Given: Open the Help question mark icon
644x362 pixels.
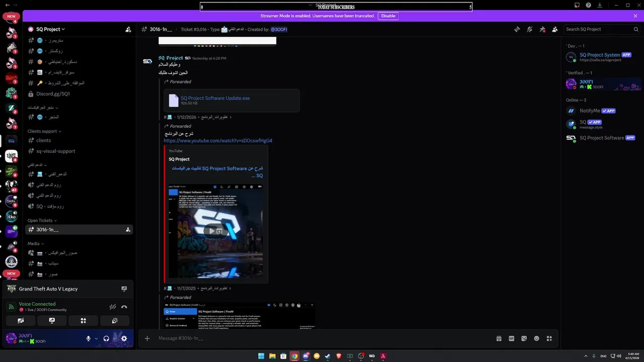Looking at the screenshot, I should [588, 5].
